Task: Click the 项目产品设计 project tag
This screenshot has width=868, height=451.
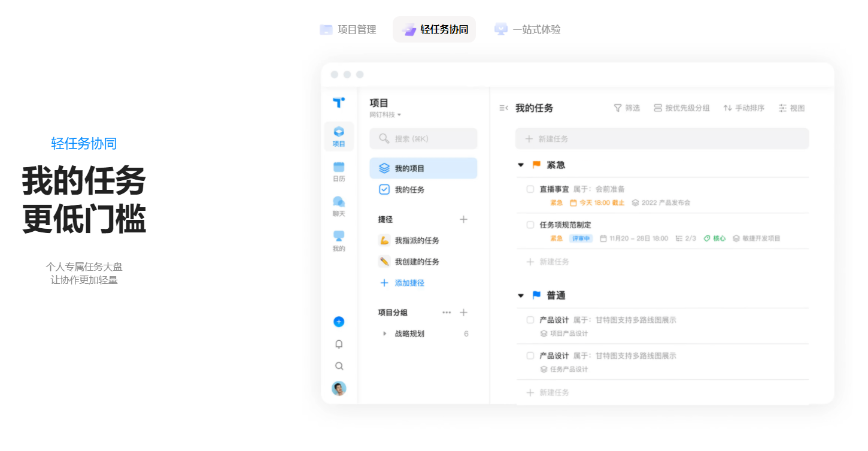Action: click(564, 334)
